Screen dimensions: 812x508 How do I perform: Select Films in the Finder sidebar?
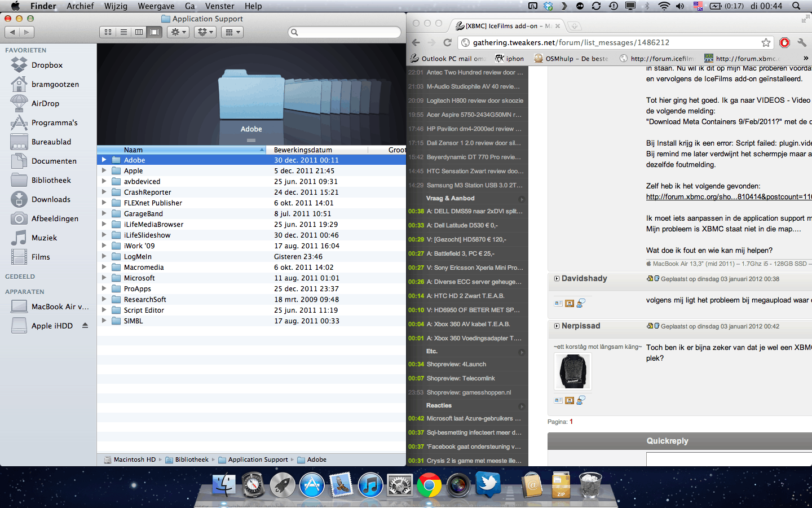(41, 257)
